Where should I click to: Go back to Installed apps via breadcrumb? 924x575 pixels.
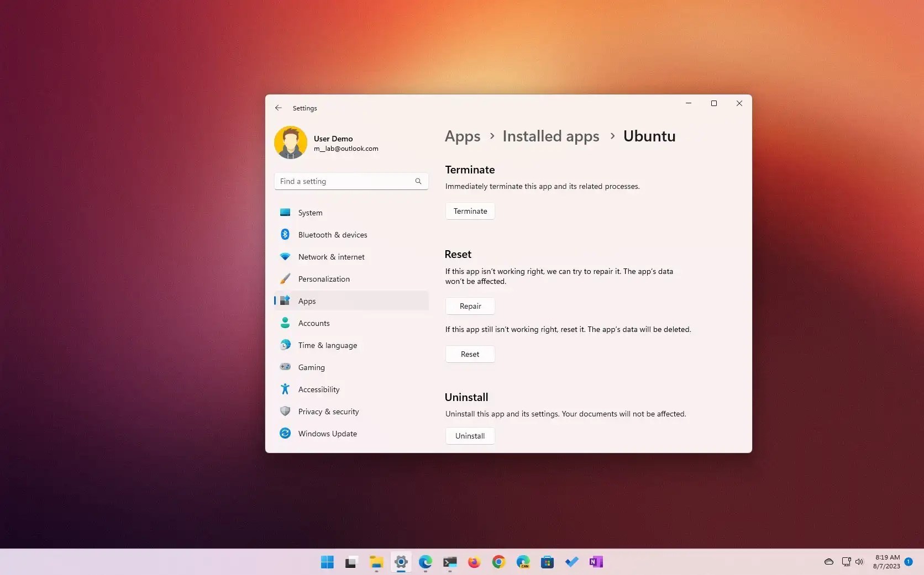click(550, 136)
